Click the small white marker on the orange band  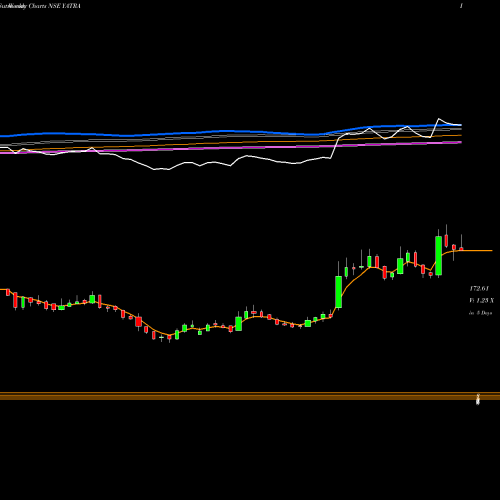(x=478, y=399)
